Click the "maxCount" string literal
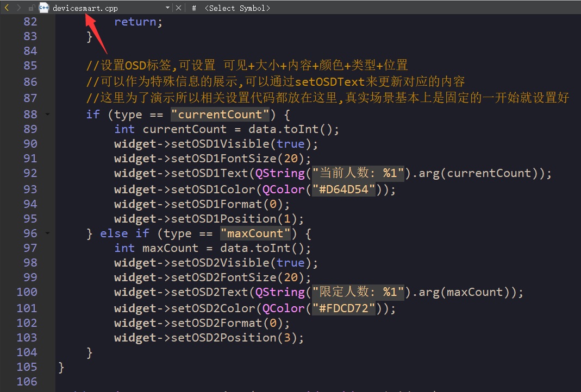581x392 pixels. click(255, 233)
